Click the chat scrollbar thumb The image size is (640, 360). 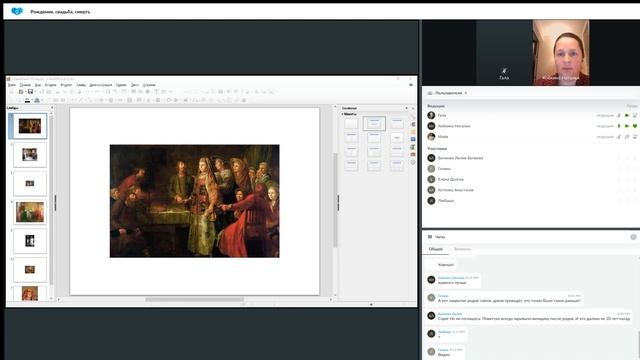[638, 345]
